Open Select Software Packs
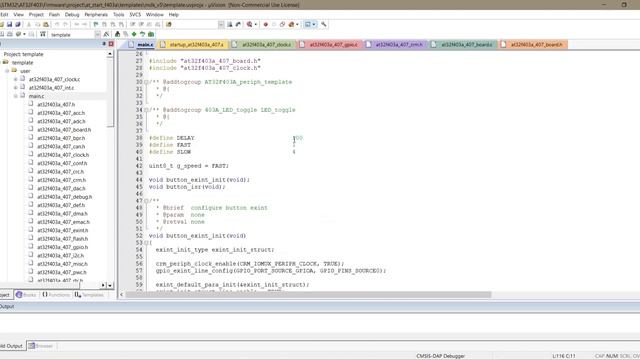640x360 pixels. (142, 34)
